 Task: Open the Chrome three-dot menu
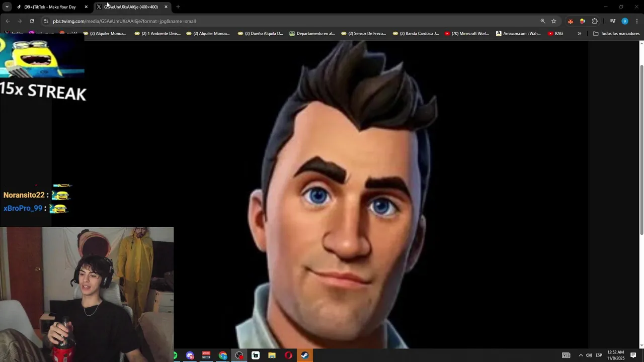click(x=637, y=21)
